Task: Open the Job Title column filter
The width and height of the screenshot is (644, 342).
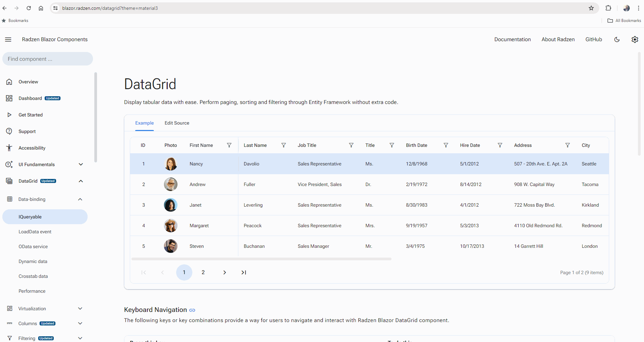Action: (x=351, y=145)
